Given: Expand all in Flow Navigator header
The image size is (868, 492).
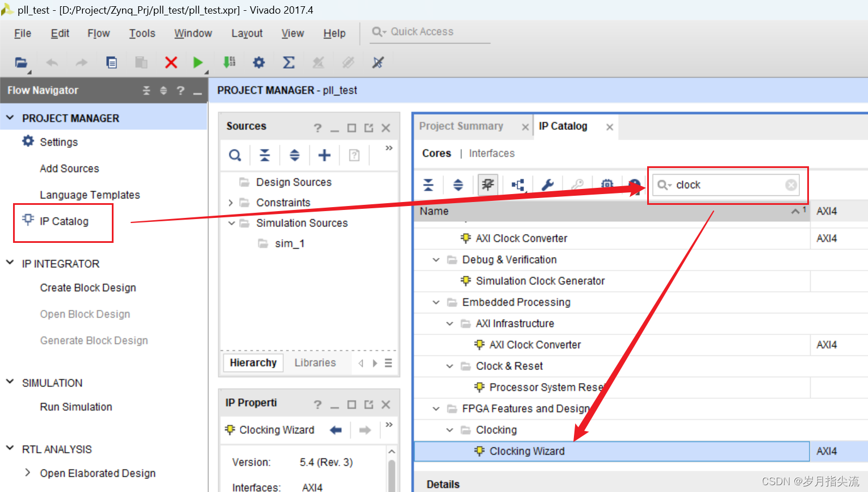Looking at the screenshot, I should pyautogui.click(x=163, y=90).
